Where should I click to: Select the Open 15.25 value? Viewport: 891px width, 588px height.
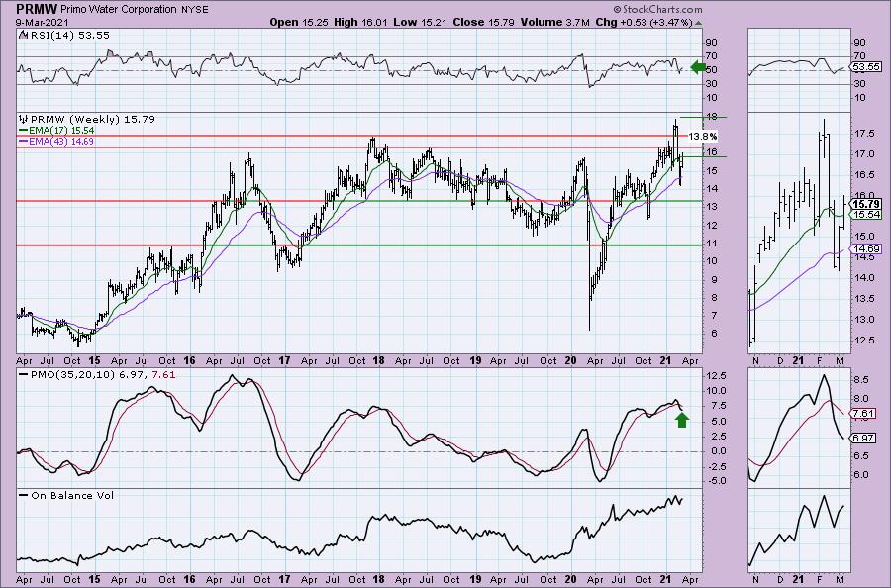299,22
